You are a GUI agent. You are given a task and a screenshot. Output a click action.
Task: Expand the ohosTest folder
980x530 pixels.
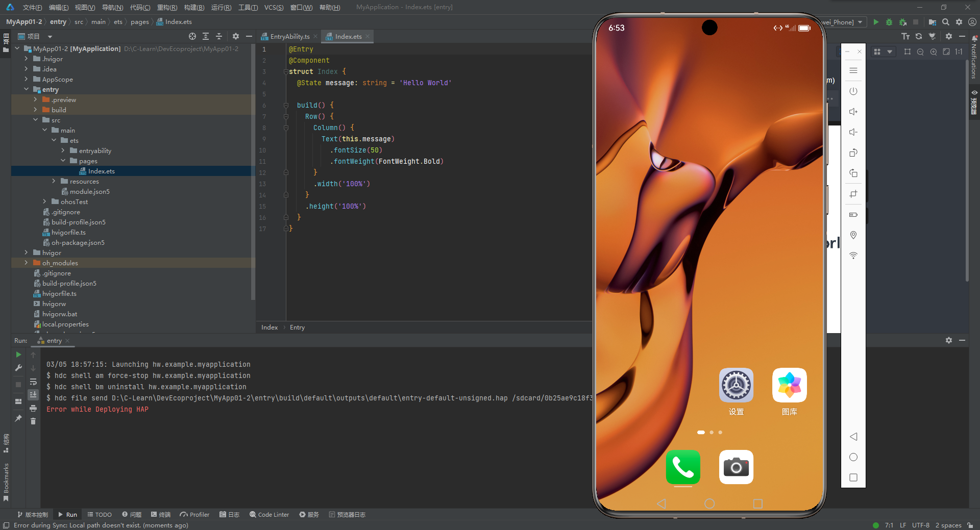point(44,201)
